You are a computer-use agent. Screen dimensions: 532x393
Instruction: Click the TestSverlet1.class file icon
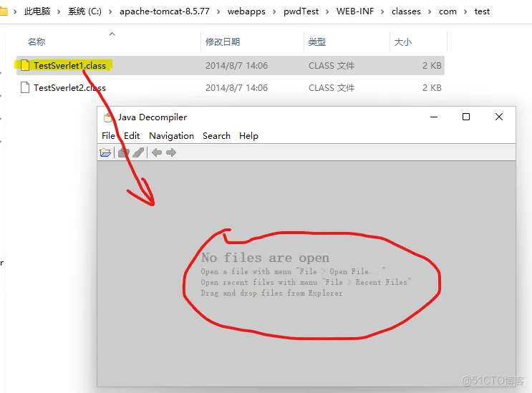[25, 65]
